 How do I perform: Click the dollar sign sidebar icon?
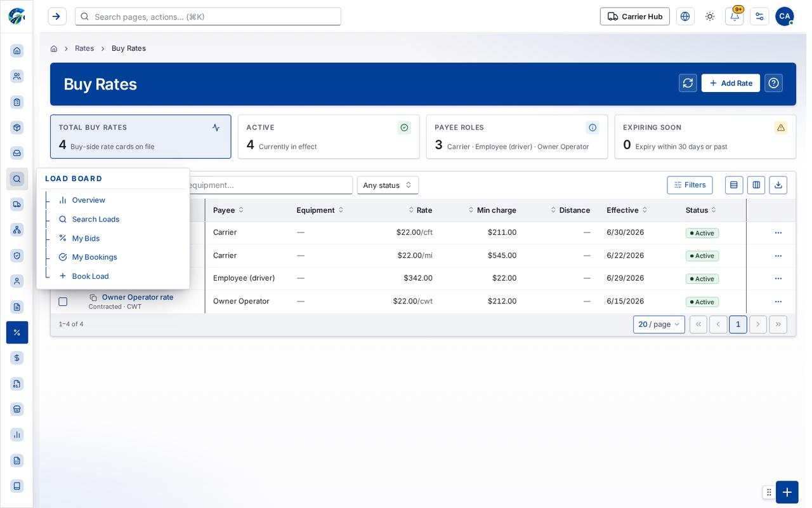pyautogui.click(x=17, y=358)
